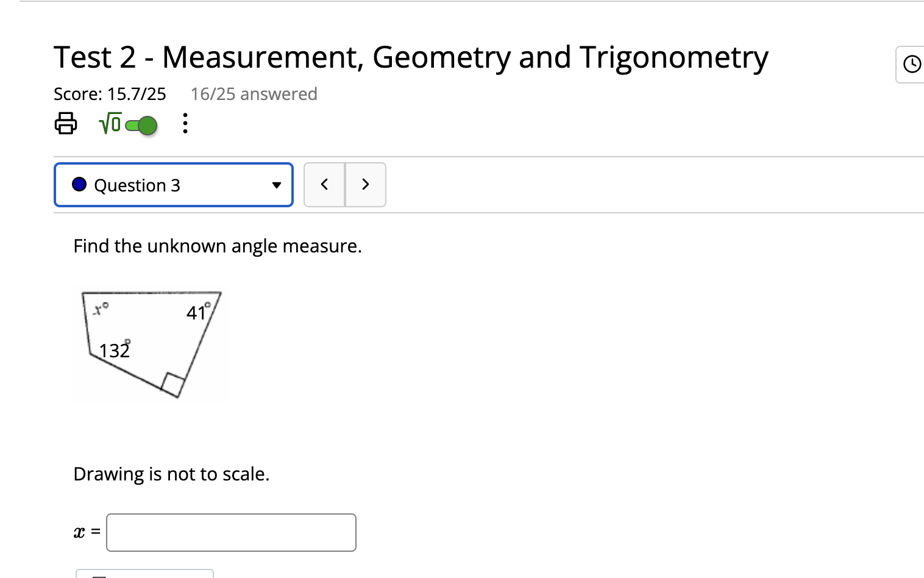
Task: Click the blue status dot beside Question 3
Action: [x=79, y=184]
